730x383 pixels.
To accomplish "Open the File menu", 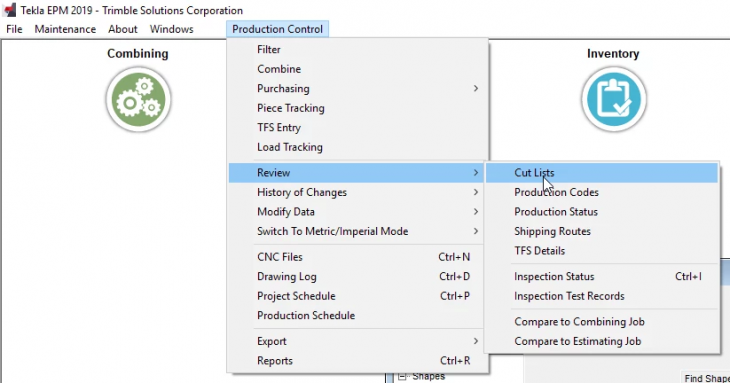I will pos(14,29).
